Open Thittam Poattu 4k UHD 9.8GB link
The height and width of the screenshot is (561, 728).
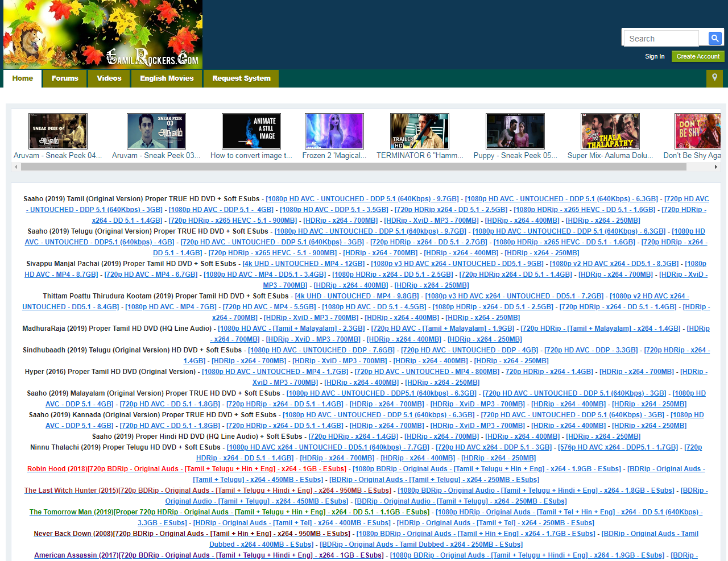tap(357, 296)
